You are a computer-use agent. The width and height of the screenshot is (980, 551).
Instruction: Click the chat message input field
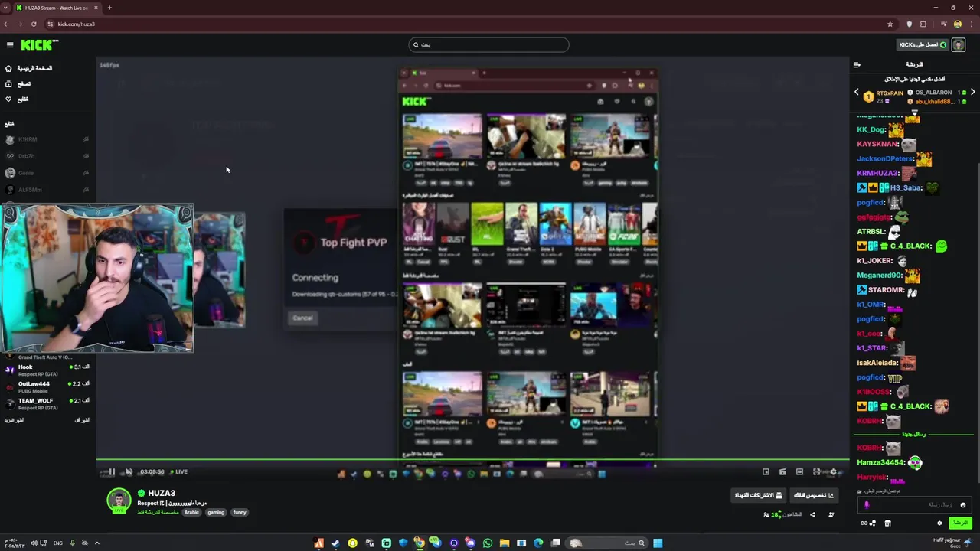pos(915,504)
